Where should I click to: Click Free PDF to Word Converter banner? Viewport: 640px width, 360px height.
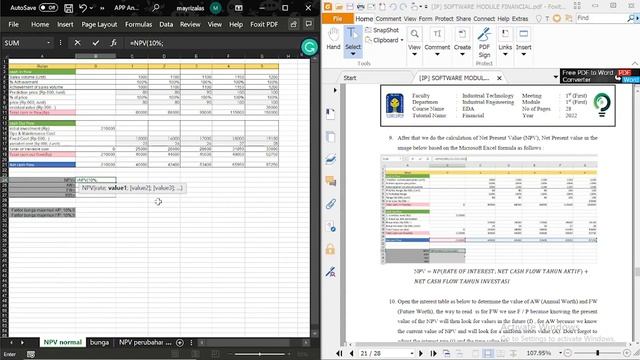(599, 76)
